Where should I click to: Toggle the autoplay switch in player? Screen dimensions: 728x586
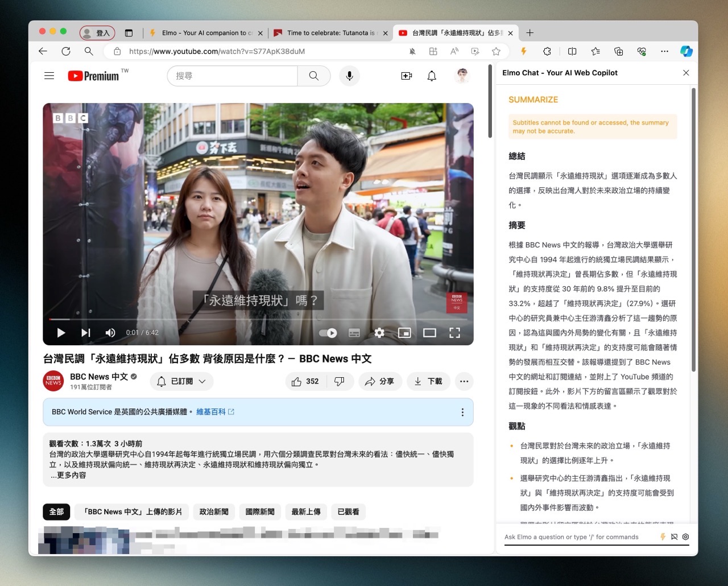click(328, 333)
